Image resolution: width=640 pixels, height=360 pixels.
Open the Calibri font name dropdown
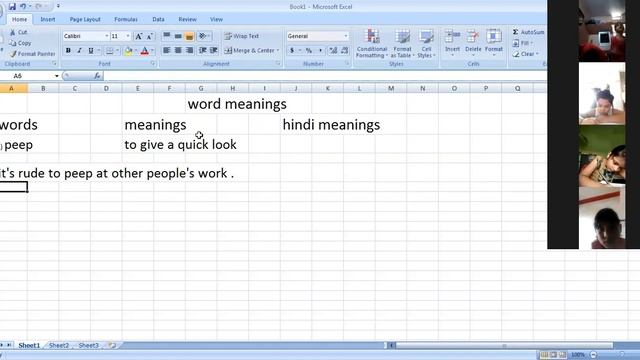pyautogui.click(x=107, y=36)
